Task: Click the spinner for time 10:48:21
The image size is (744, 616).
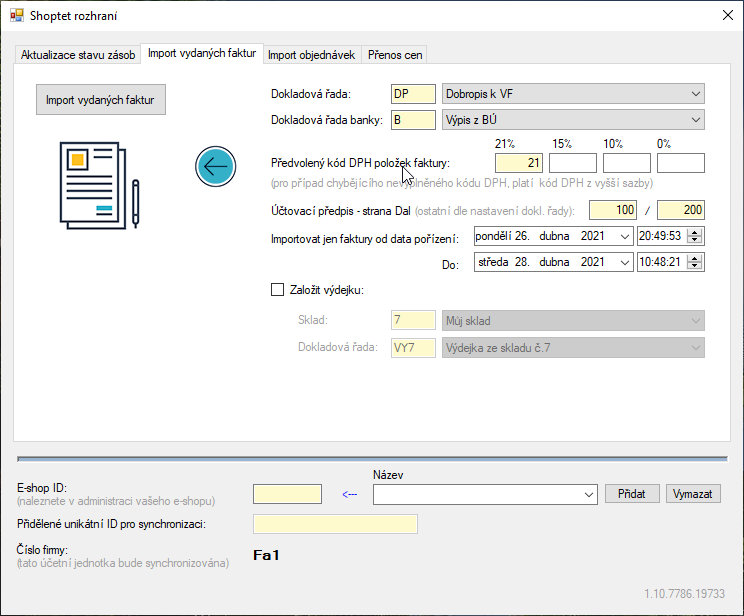Action: click(x=695, y=262)
